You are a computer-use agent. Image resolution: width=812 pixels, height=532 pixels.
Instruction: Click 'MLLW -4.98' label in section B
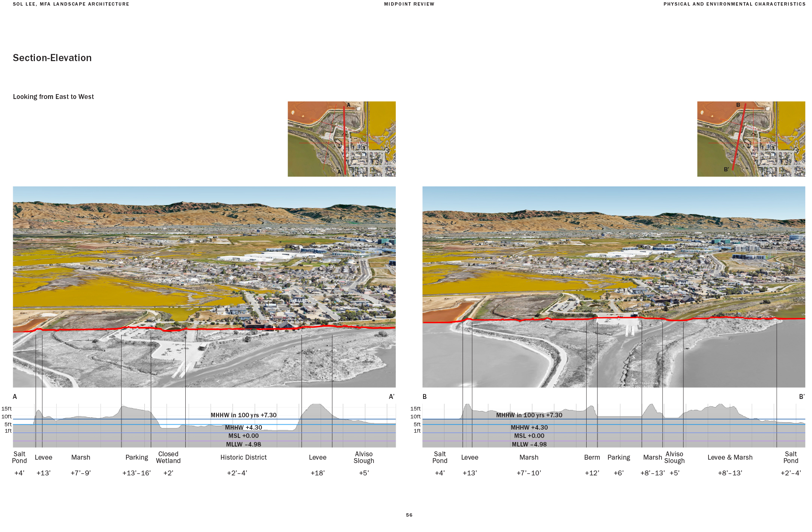tap(529, 444)
